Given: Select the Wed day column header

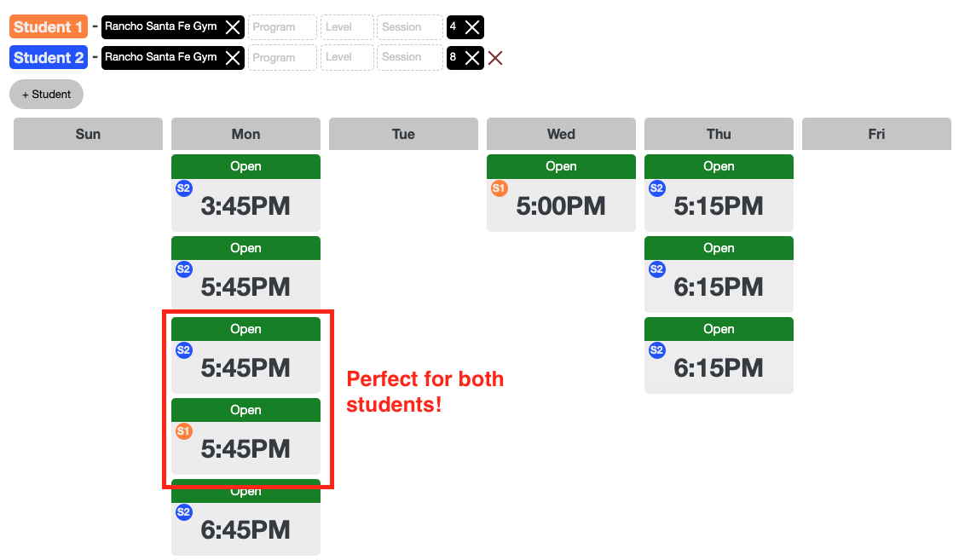Looking at the screenshot, I should tap(561, 134).
